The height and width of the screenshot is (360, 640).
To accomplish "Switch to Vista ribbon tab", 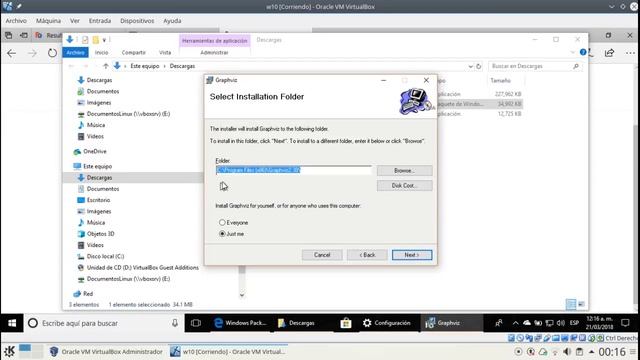I will pos(165,52).
